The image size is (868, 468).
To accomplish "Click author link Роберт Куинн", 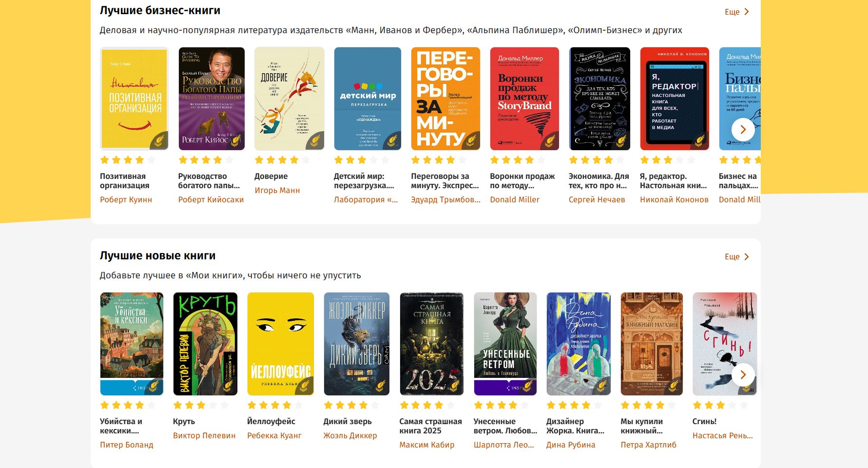I will (126, 199).
